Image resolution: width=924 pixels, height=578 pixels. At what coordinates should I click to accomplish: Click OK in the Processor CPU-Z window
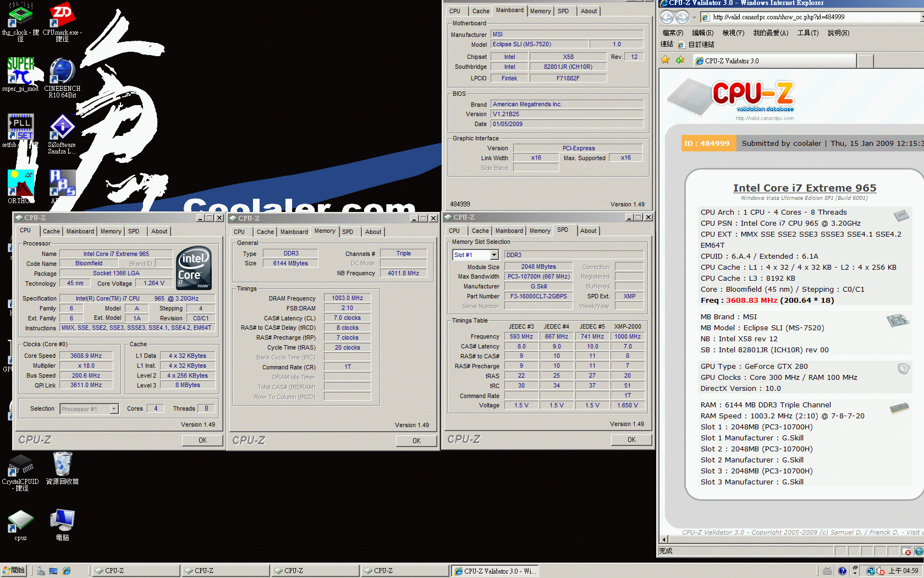click(x=202, y=440)
